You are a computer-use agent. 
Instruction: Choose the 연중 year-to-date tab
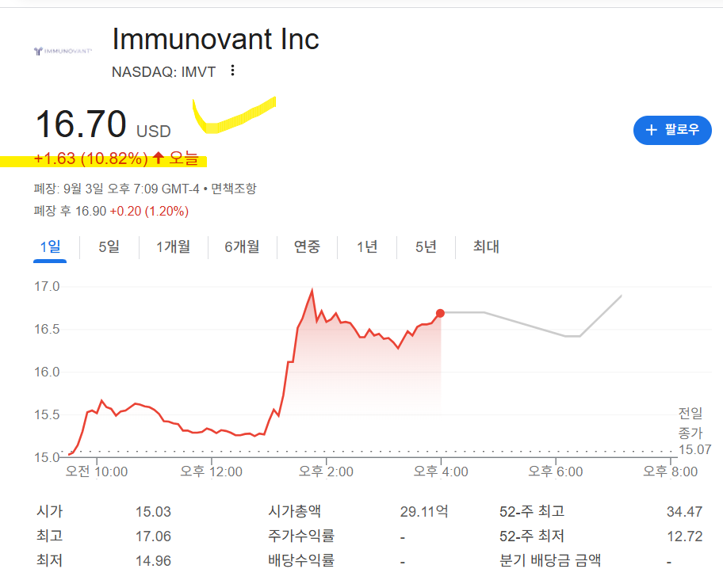pos(307,246)
